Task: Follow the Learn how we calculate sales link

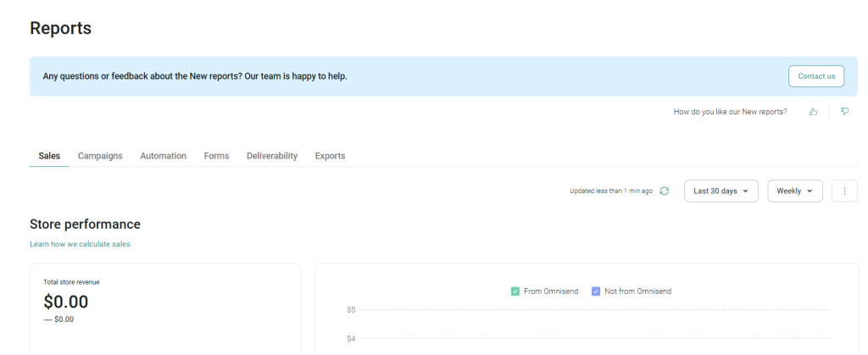Action: (80, 244)
